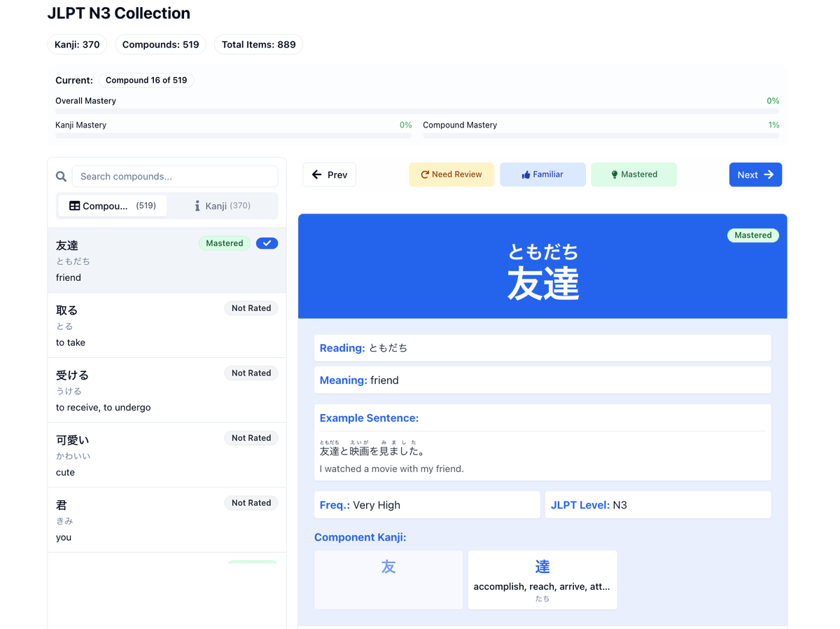The width and height of the screenshot is (840, 629).
Task: Click the Compounds: 519 count pill
Action: [x=160, y=44]
